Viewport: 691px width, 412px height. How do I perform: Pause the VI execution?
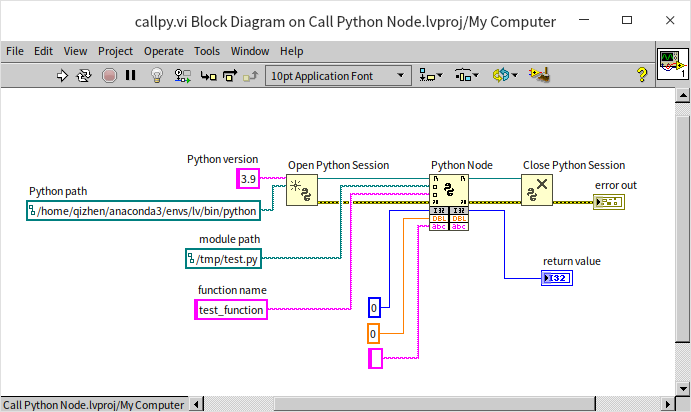click(x=130, y=75)
